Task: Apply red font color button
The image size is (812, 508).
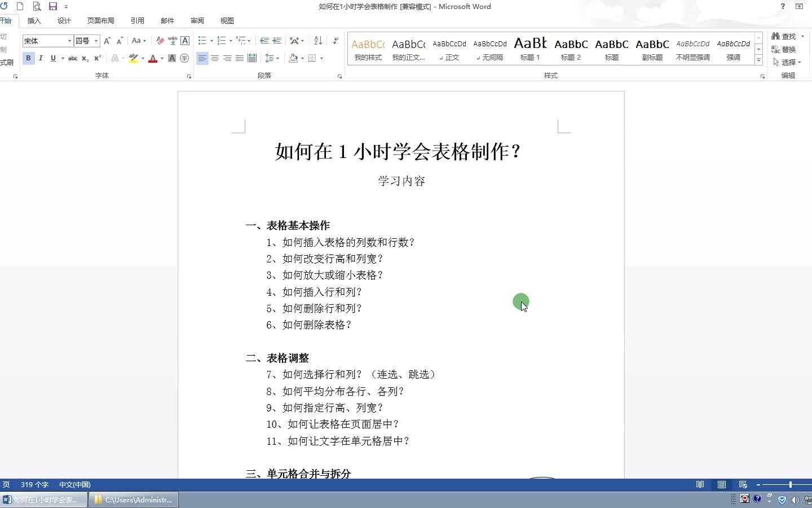Action: pos(153,58)
